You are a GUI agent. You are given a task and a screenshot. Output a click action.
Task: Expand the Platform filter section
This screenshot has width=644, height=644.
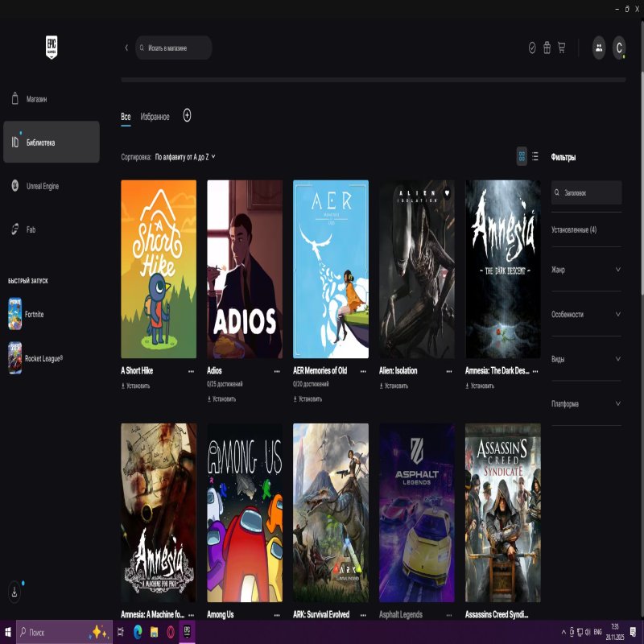586,403
